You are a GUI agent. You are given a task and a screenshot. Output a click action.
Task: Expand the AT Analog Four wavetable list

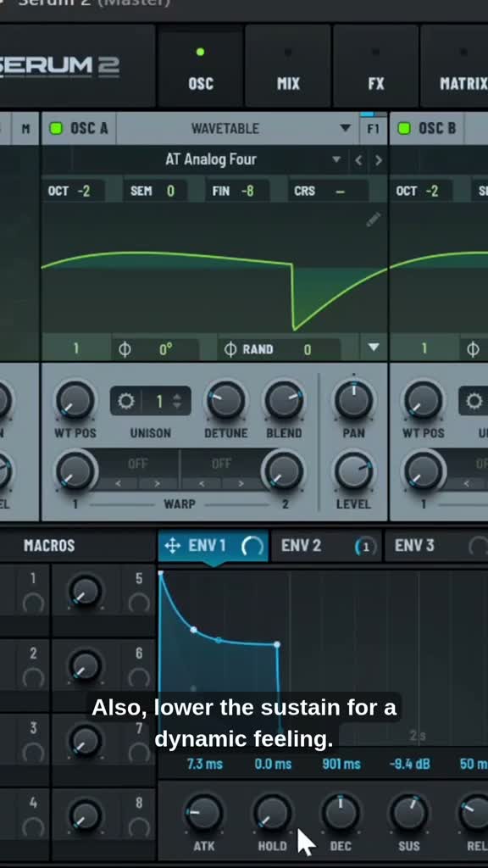[x=335, y=159]
